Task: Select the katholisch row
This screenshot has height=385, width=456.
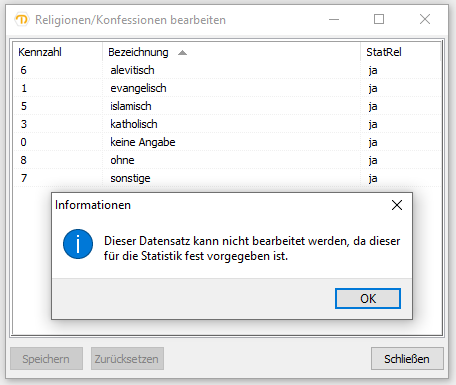Action: point(228,124)
